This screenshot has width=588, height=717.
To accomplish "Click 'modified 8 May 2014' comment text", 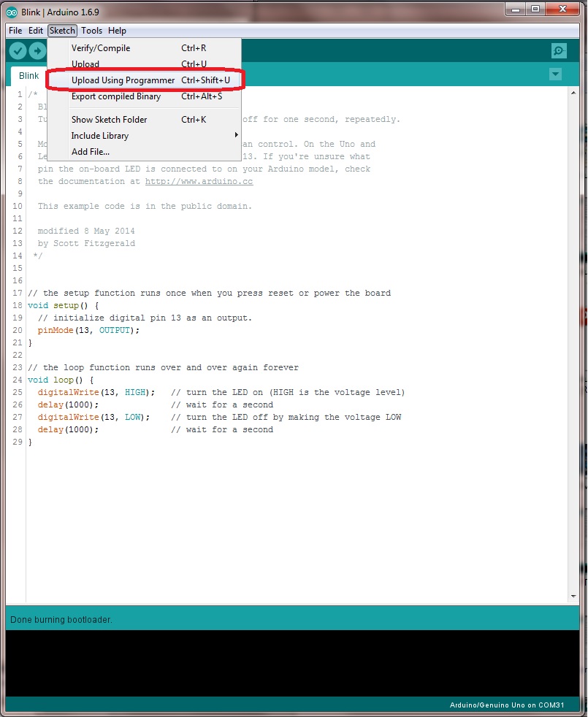I will [x=86, y=231].
